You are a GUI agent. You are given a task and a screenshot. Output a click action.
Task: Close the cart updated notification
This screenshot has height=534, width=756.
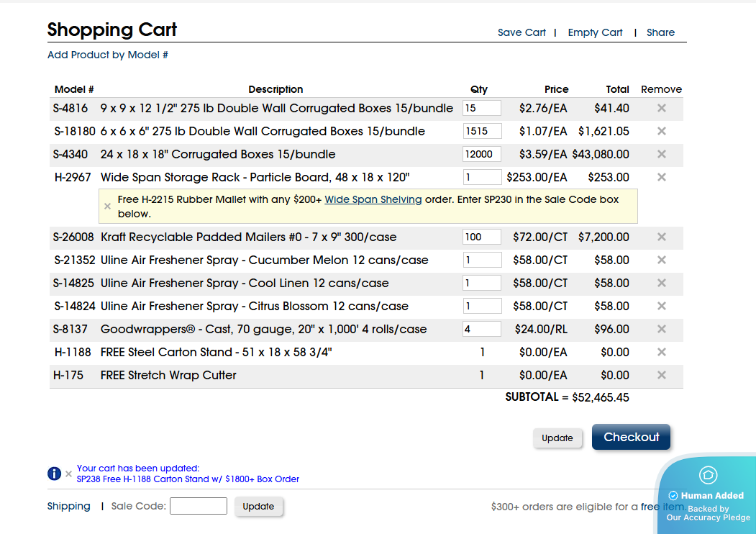[69, 474]
